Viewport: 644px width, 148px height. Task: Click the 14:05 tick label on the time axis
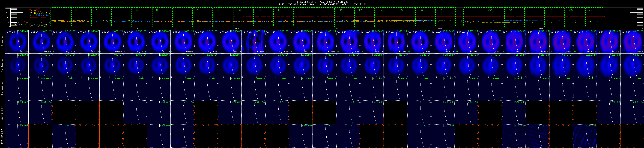[x=136, y=28]
